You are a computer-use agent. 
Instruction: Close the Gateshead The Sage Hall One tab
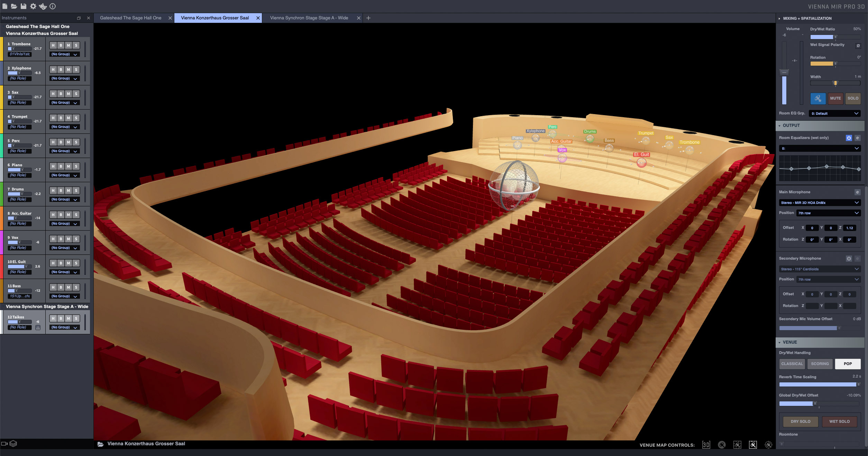tap(170, 18)
